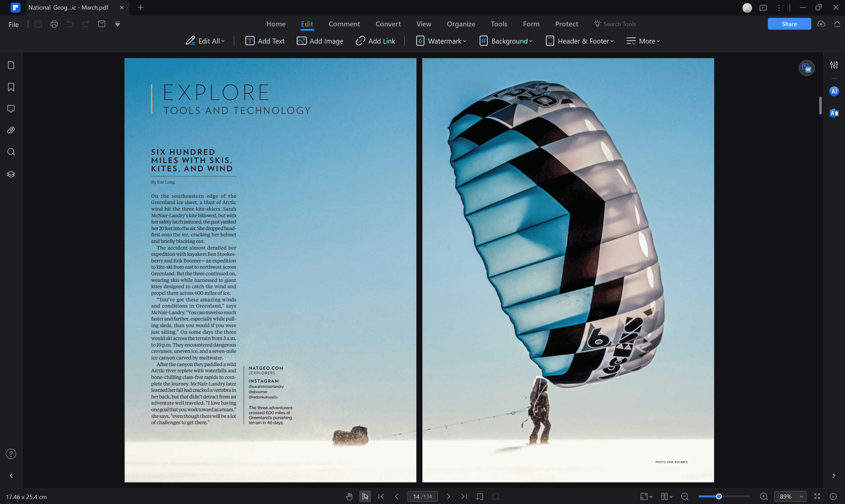Toggle the Search Tools panel
The width and height of the screenshot is (845, 504).
click(620, 24)
